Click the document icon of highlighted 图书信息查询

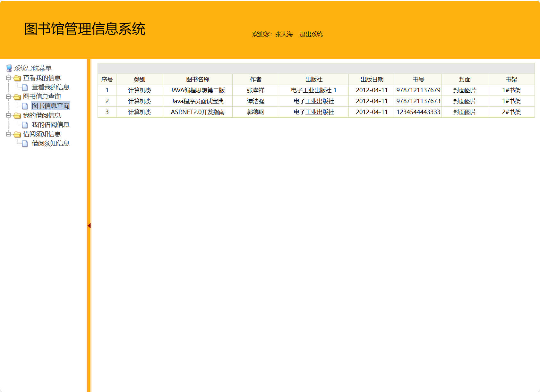[x=25, y=106]
